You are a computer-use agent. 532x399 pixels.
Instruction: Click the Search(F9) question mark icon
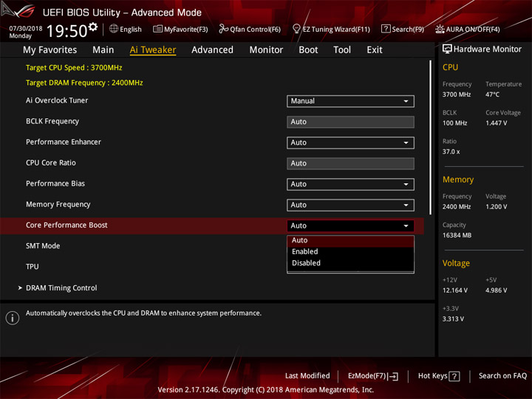pyautogui.click(x=386, y=29)
